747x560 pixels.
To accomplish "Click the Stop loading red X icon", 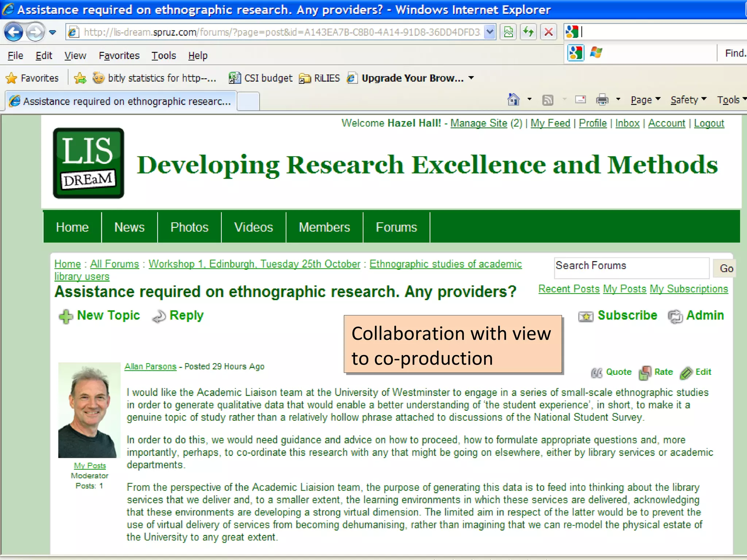I will tap(548, 32).
